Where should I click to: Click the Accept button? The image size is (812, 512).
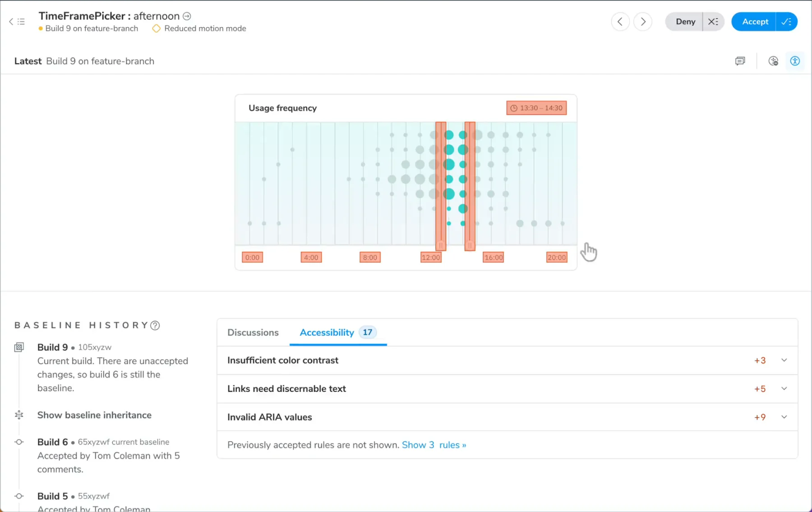pos(754,21)
